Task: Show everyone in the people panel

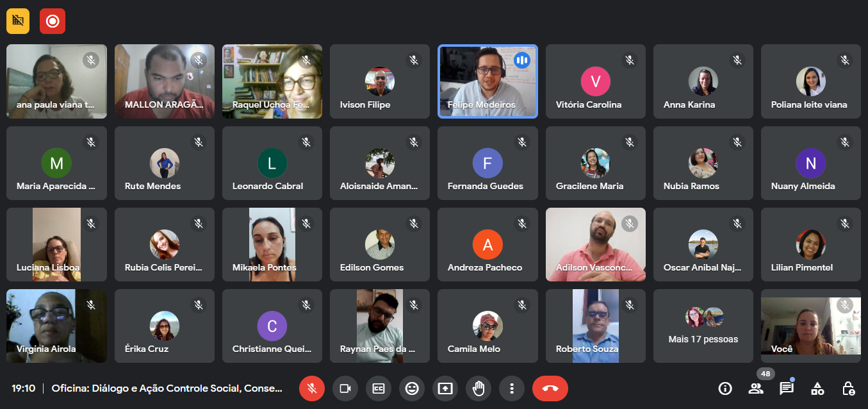Action: pyautogui.click(x=756, y=388)
